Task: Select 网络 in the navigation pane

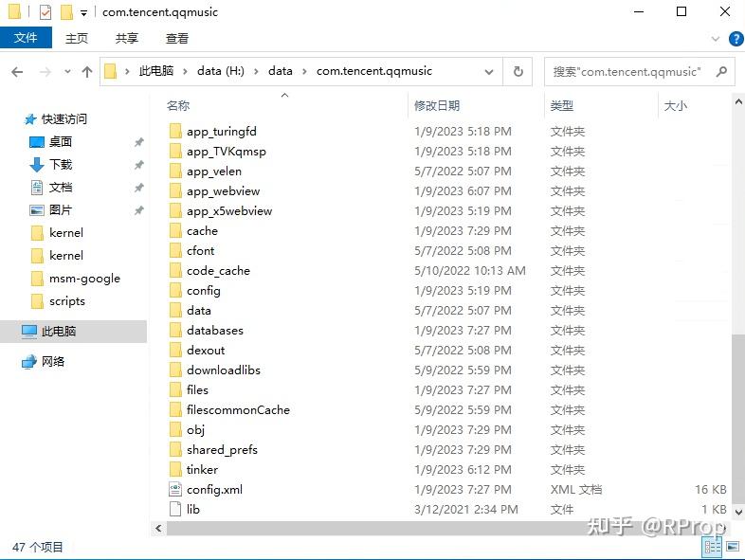Action: (x=53, y=361)
